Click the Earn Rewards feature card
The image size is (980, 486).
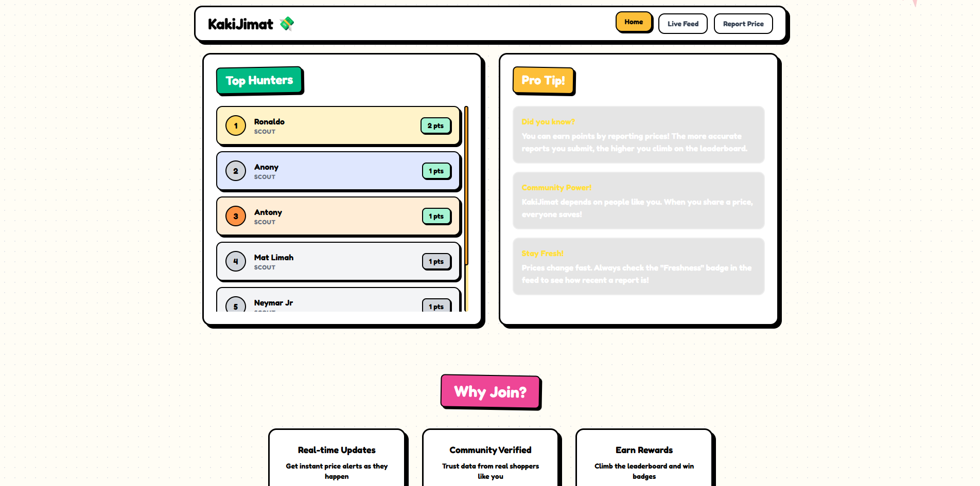644,458
